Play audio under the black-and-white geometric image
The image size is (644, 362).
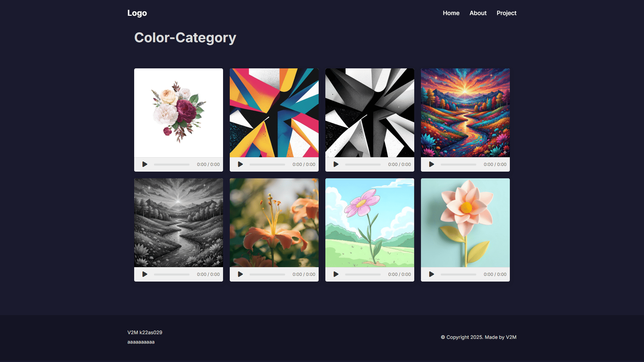336,164
